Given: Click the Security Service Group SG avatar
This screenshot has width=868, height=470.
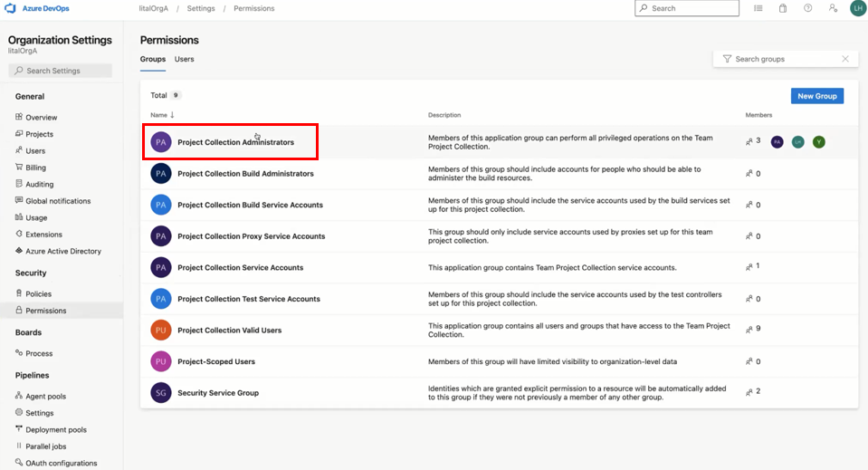Looking at the screenshot, I should [160, 392].
